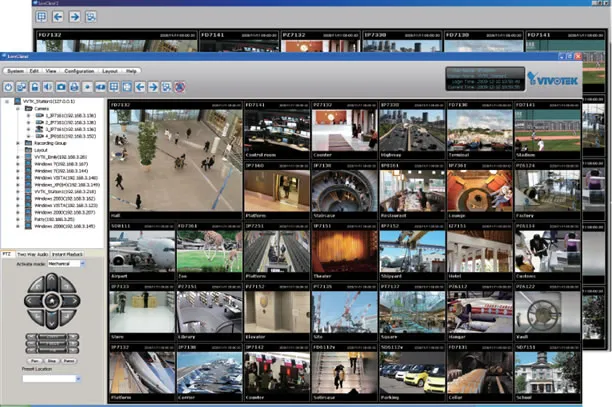This screenshot has height=407, width=612.
Task: Click the grid layout icon in the back window
Action: tap(41, 17)
